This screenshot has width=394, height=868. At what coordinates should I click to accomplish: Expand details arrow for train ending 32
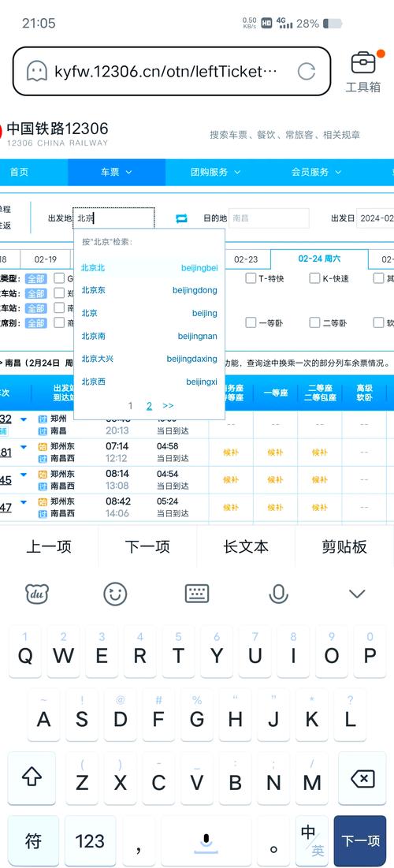click(23, 419)
